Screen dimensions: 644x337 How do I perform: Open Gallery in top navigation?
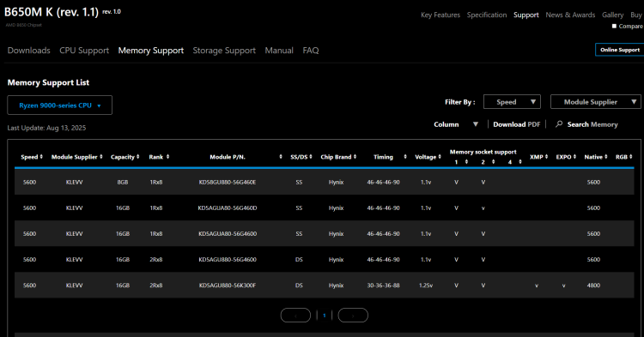(x=612, y=15)
